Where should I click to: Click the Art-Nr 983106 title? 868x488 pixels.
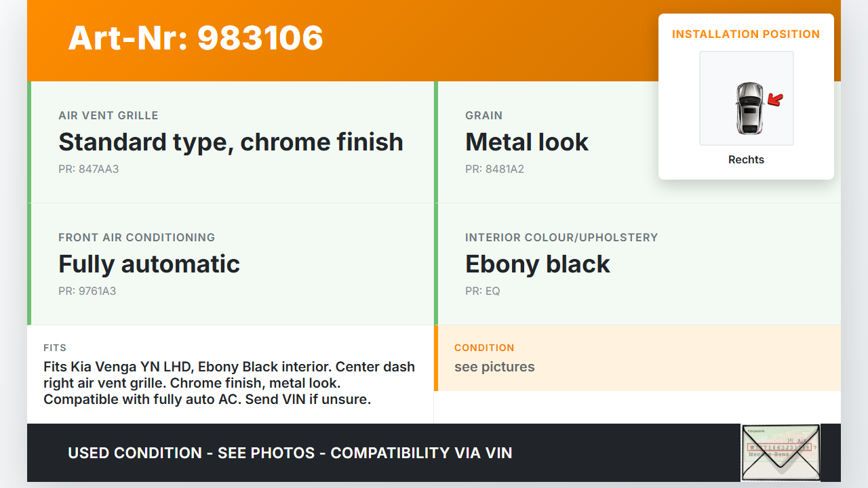(196, 38)
